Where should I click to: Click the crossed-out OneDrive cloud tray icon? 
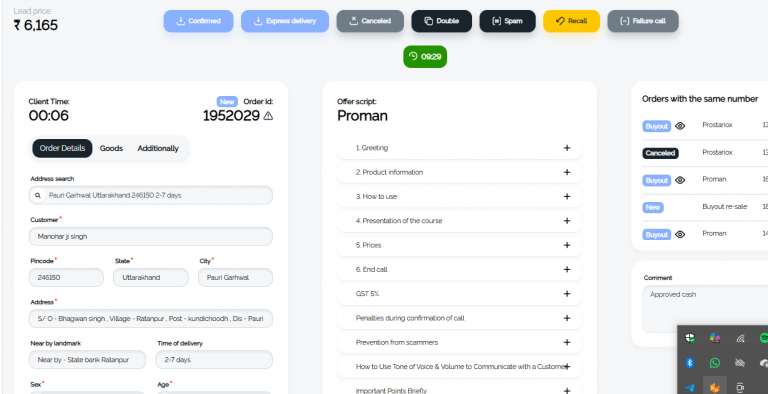pyautogui.click(x=740, y=363)
